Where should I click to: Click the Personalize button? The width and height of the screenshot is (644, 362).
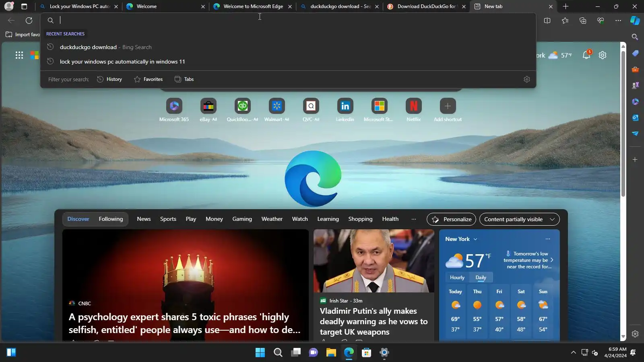tap(451, 219)
